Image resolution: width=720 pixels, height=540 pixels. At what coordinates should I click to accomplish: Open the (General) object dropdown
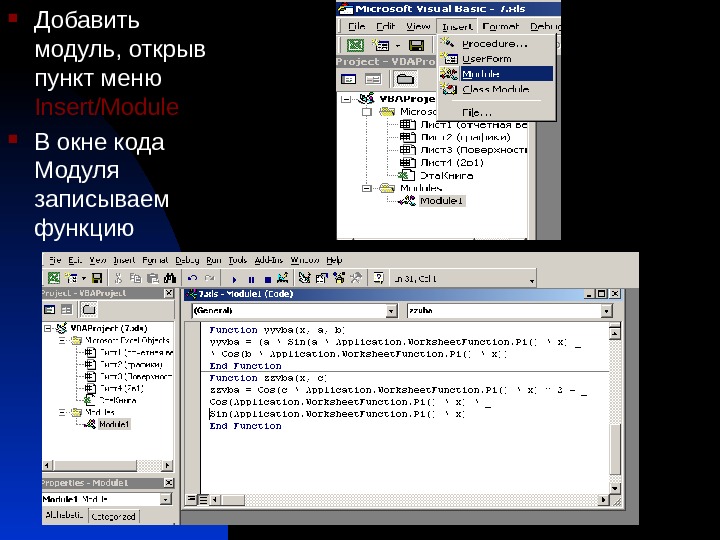coord(391,311)
